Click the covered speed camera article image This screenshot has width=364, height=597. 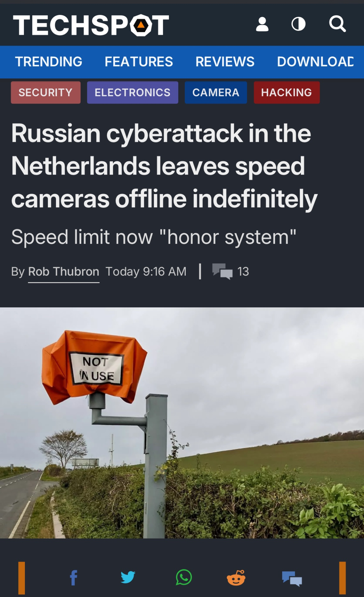pos(182,423)
